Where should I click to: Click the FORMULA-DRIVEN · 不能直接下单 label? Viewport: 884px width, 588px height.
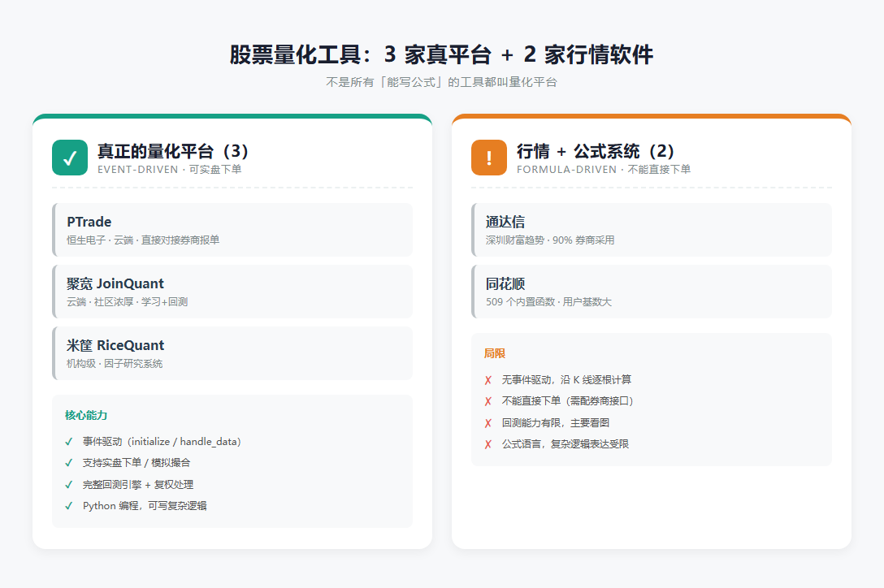[x=604, y=169]
